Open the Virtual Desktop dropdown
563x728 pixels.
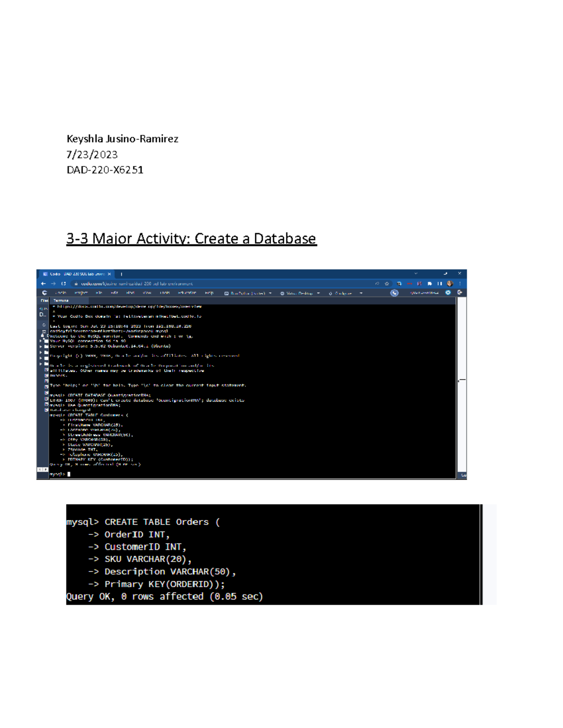point(318,293)
